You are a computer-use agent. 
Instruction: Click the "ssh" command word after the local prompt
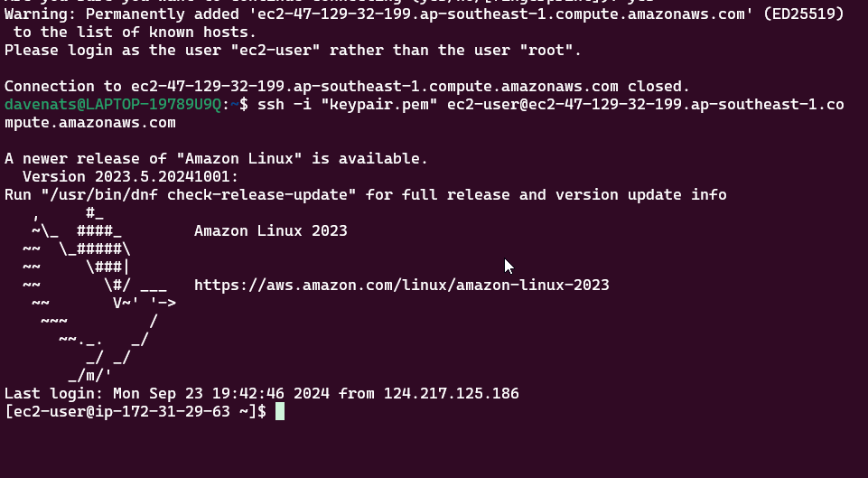tap(270, 105)
